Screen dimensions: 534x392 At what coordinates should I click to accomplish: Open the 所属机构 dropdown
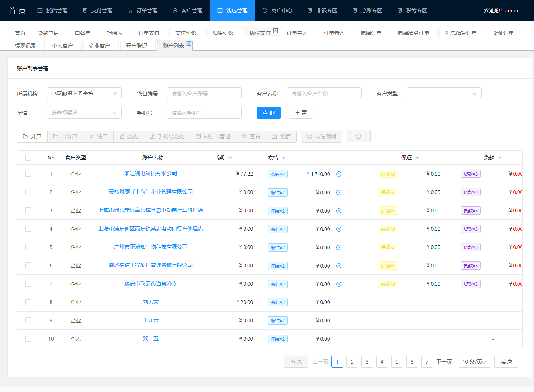coord(84,93)
